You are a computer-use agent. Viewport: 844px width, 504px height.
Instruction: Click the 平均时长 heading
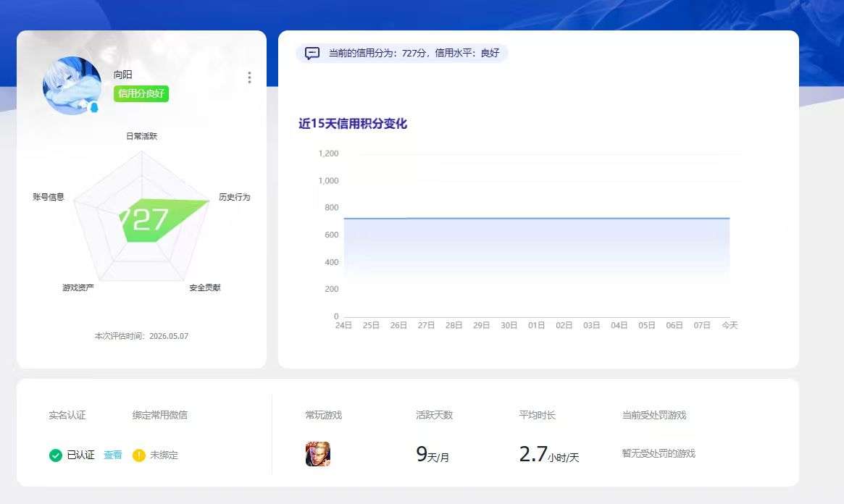(x=537, y=415)
